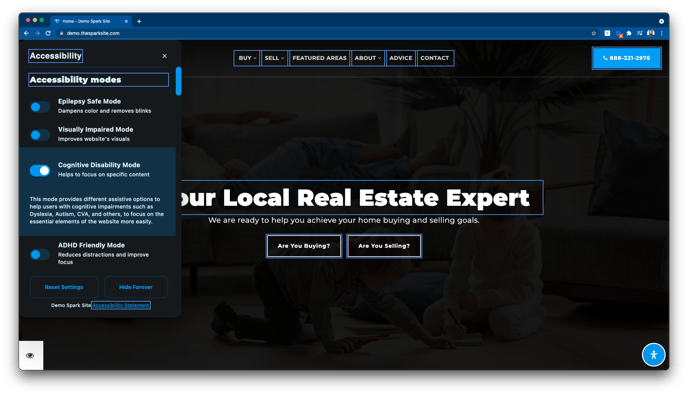Open the round accessibility widget icon

[653, 355]
